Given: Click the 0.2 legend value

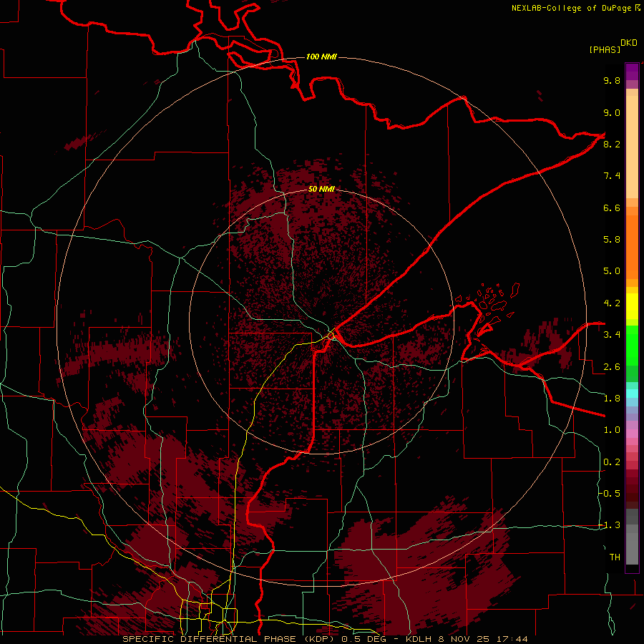Looking at the screenshot, I should (612, 462).
